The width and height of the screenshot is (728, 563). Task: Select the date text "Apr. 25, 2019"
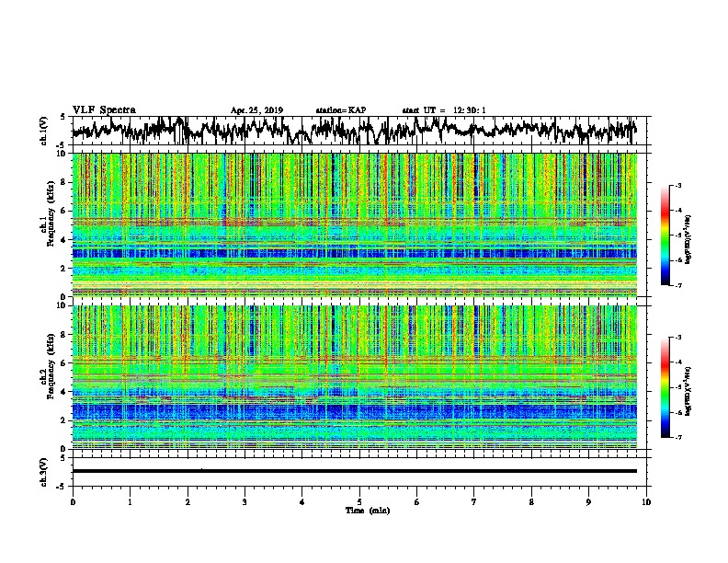tap(256, 110)
